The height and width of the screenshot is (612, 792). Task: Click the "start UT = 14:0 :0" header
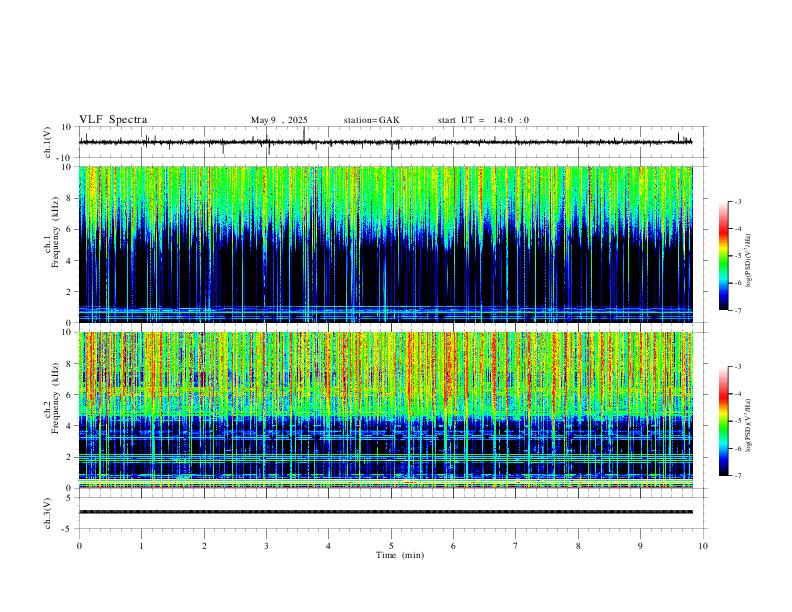(483, 120)
